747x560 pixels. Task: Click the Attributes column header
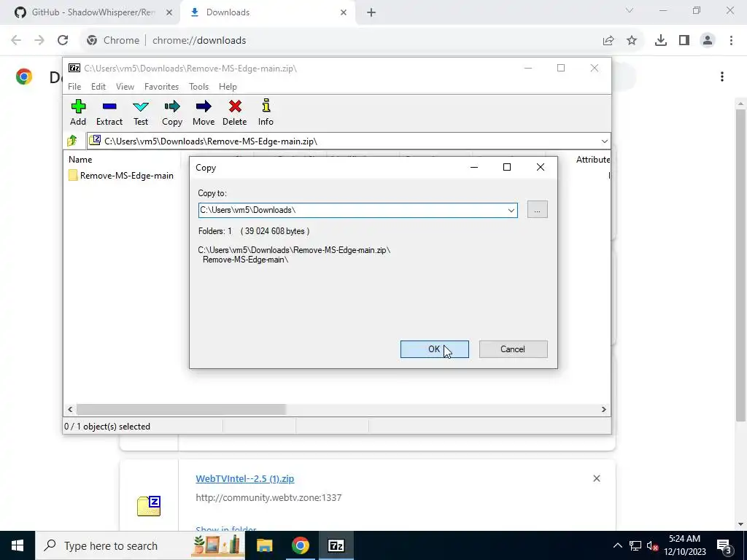pos(592,160)
